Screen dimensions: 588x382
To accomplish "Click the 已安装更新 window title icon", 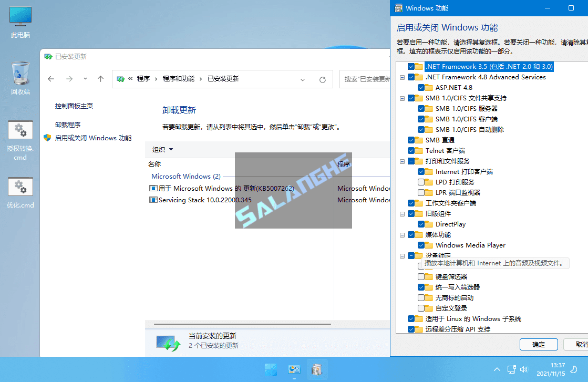I will tap(48, 57).
